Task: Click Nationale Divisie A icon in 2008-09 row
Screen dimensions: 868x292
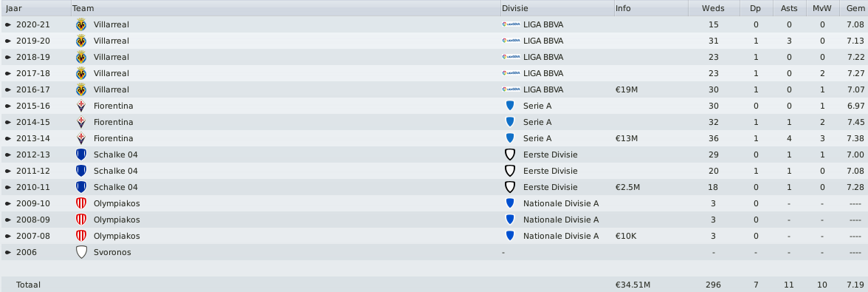Action: point(510,220)
